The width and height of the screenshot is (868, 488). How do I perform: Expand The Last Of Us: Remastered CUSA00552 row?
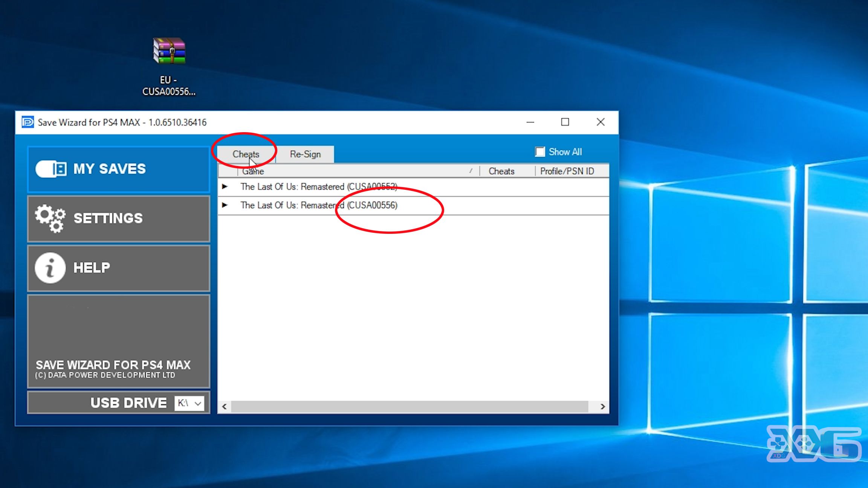[x=225, y=186]
